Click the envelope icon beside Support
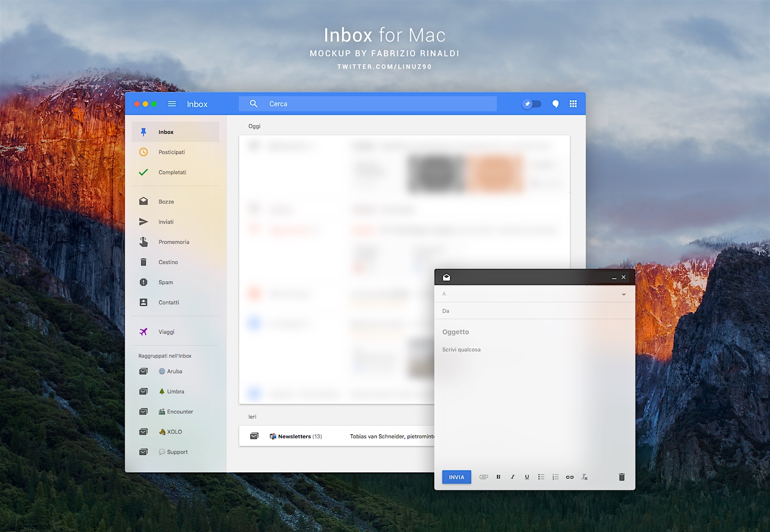Screen dimensions: 770x532 coord(144,452)
